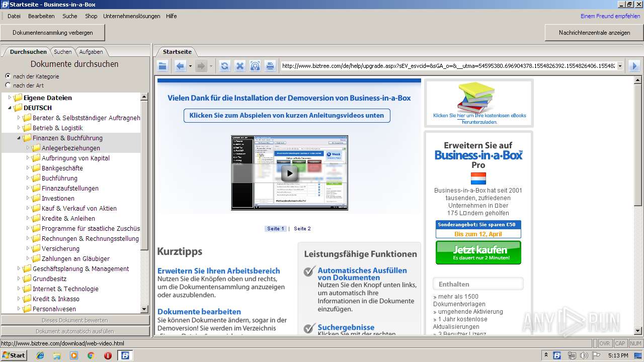644x362 pixels.
Task: Select the Startseite tab
Action: (177, 52)
